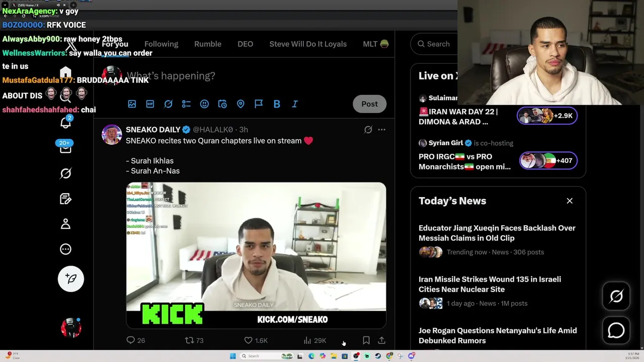This screenshot has width=644, height=362.
Task: Open File Explorer from the taskbar
Action: 334,356
